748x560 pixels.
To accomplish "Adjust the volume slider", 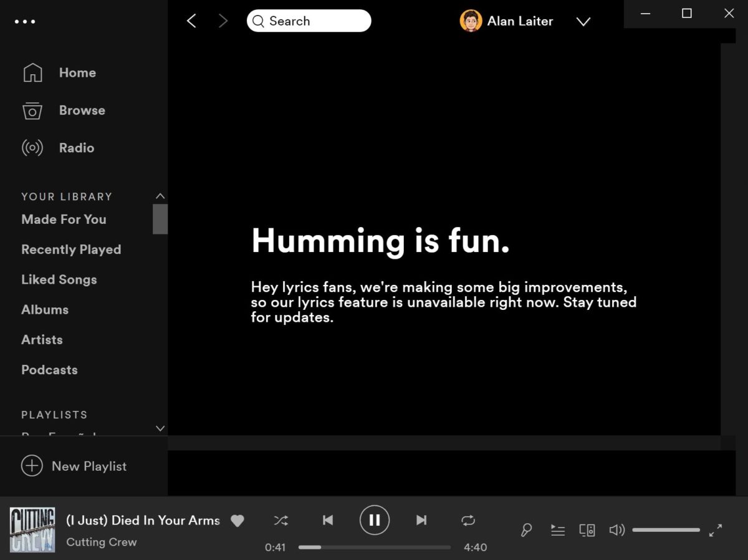I will coord(666,530).
